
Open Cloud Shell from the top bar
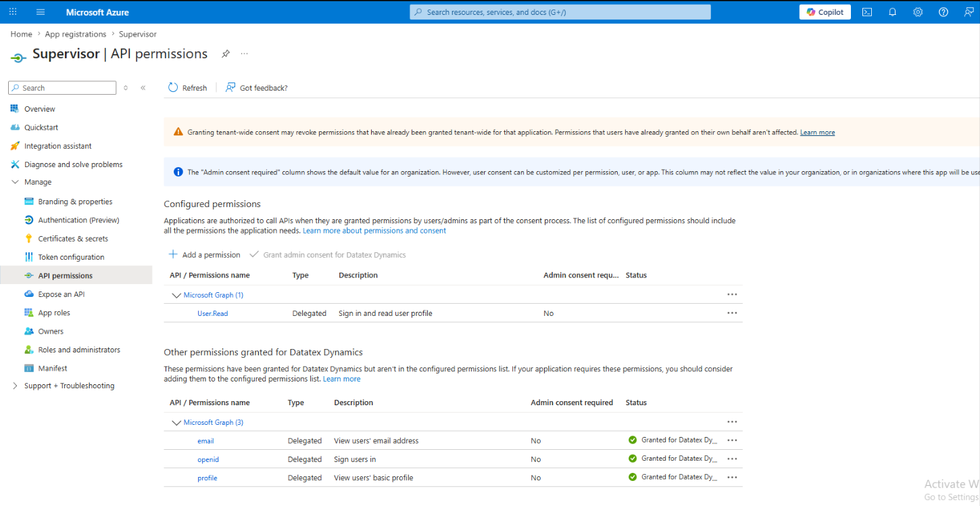pyautogui.click(x=867, y=12)
